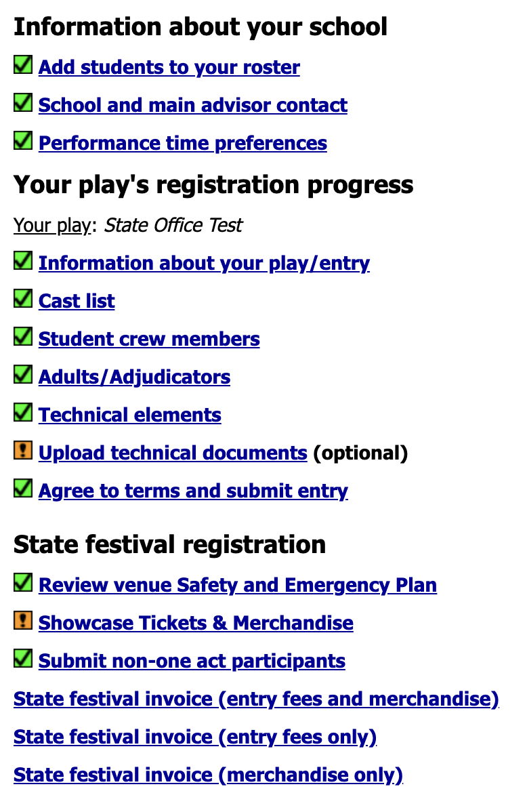
Task: Click green checkmark beside Performance time preferences
Action: coord(23,142)
